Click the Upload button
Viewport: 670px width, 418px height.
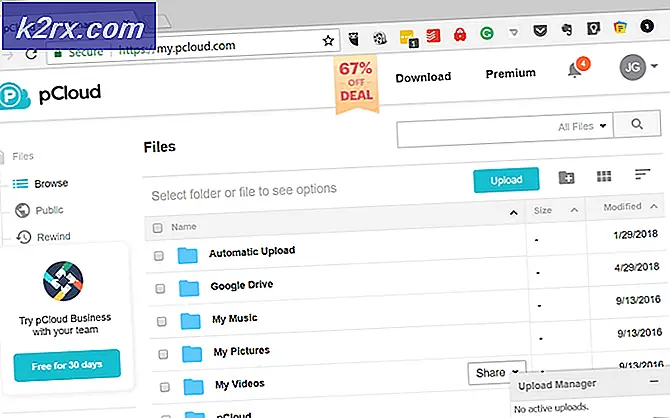pyautogui.click(x=506, y=180)
